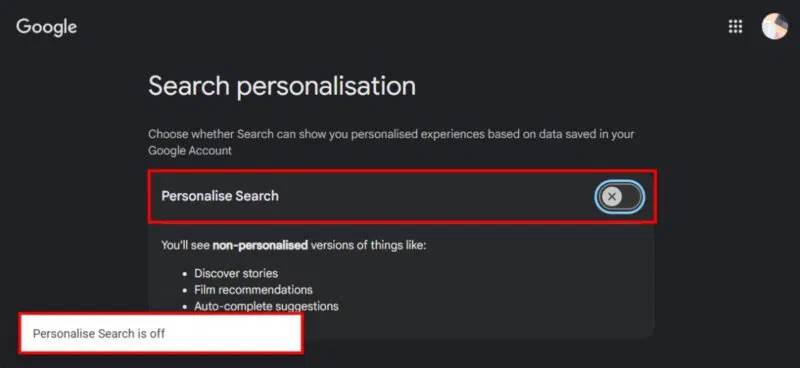The height and width of the screenshot is (368, 800).
Task: Select the Personalise Search row label
Action: 220,196
